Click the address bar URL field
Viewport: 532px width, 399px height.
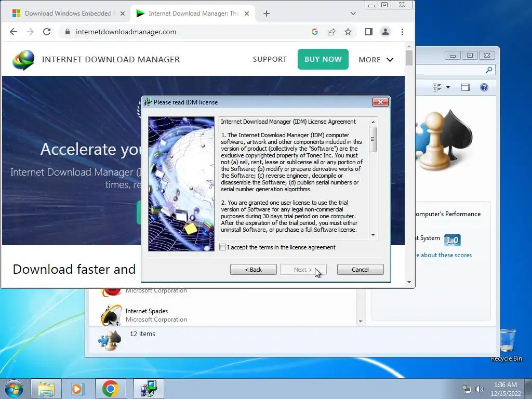pos(190,32)
